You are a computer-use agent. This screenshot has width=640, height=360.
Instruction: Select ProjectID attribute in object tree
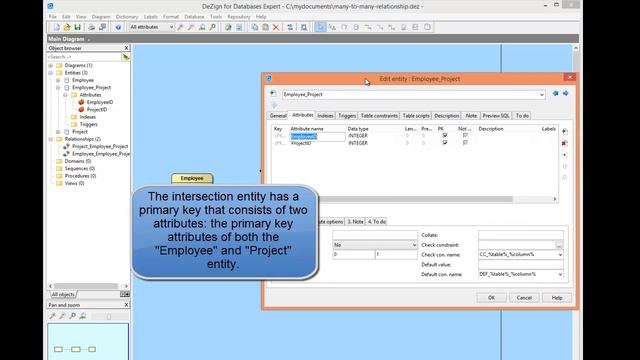pyautogui.click(x=97, y=110)
